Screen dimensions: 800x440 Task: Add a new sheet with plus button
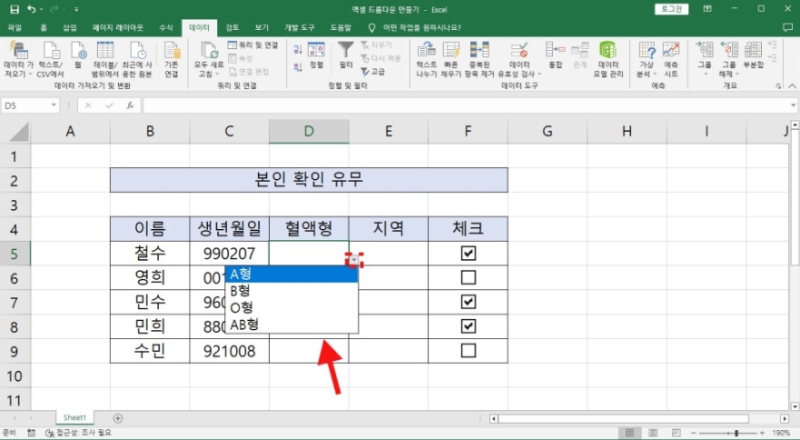(118, 417)
